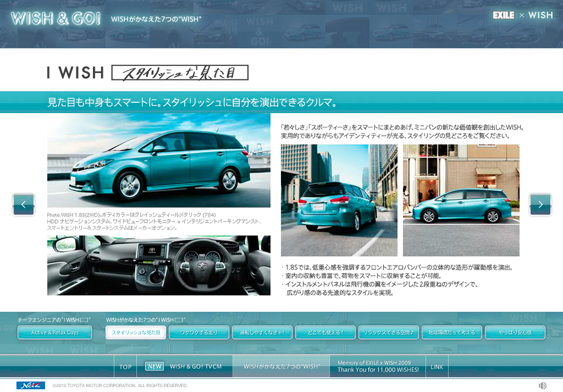Select the やっぱり安心感 button
Viewport: 563px width, 392px height.
(515, 332)
